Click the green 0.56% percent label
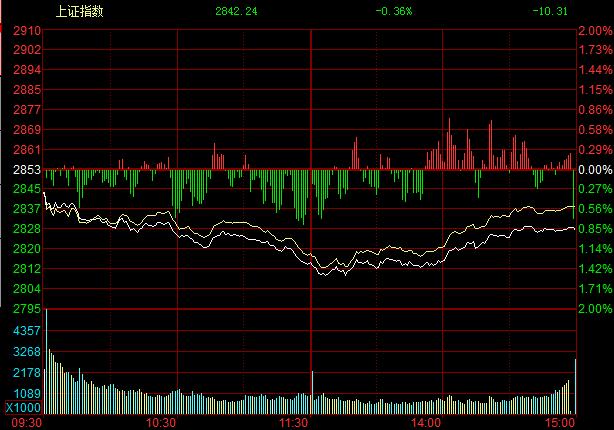The width and height of the screenshot is (614, 430). coord(595,209)
